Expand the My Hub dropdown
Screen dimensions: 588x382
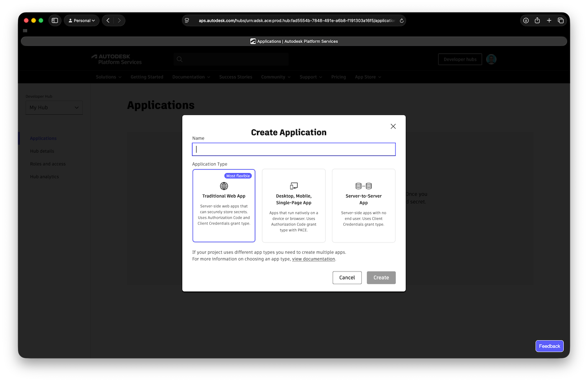click(x=54, y=107)
